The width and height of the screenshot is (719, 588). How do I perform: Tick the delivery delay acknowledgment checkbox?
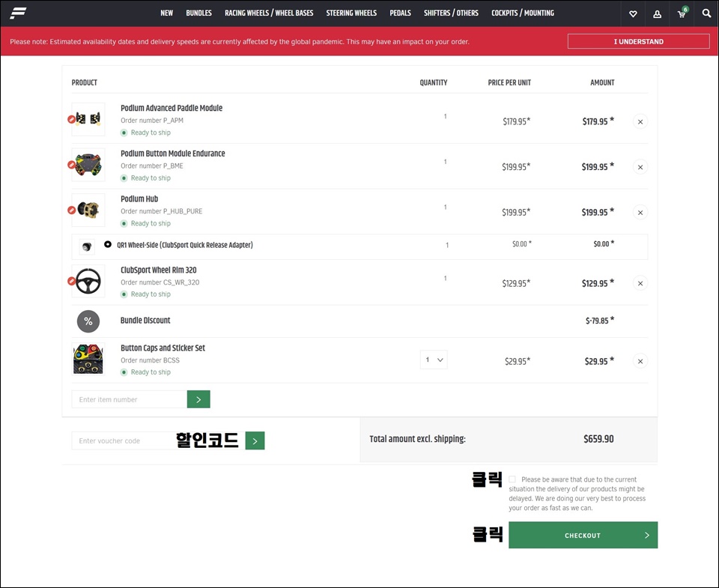[512, 479]
